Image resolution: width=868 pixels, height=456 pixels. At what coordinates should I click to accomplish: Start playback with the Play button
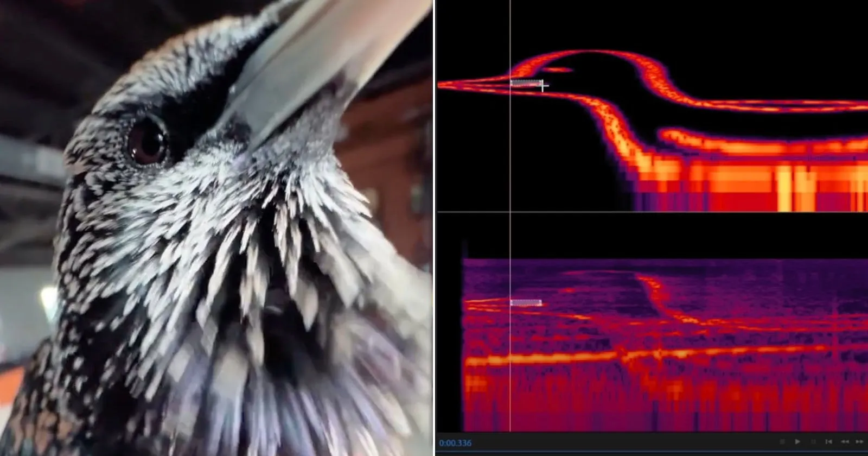(x=797, y=442)
